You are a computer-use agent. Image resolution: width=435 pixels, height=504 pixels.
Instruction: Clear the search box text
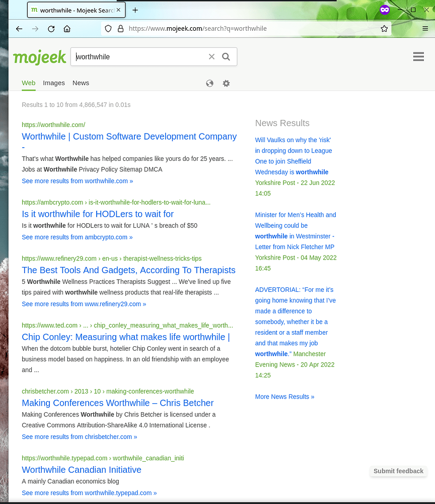pyautogui.click(x=211, y=56)
